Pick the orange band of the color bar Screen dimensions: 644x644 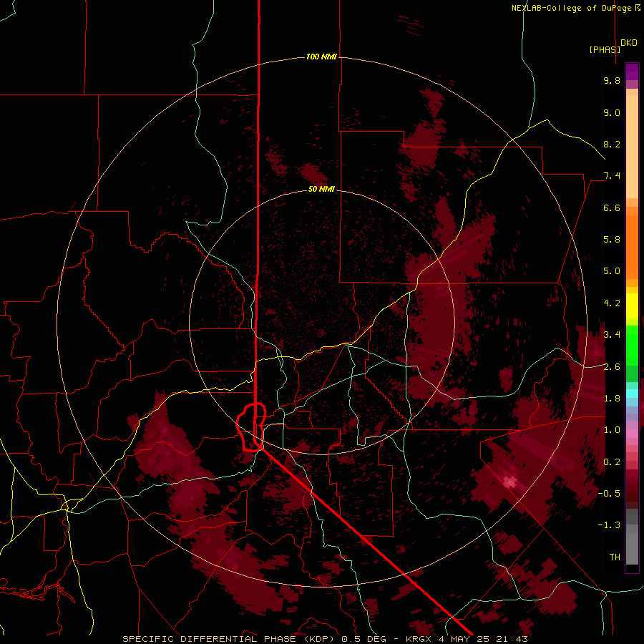(632, 247)
